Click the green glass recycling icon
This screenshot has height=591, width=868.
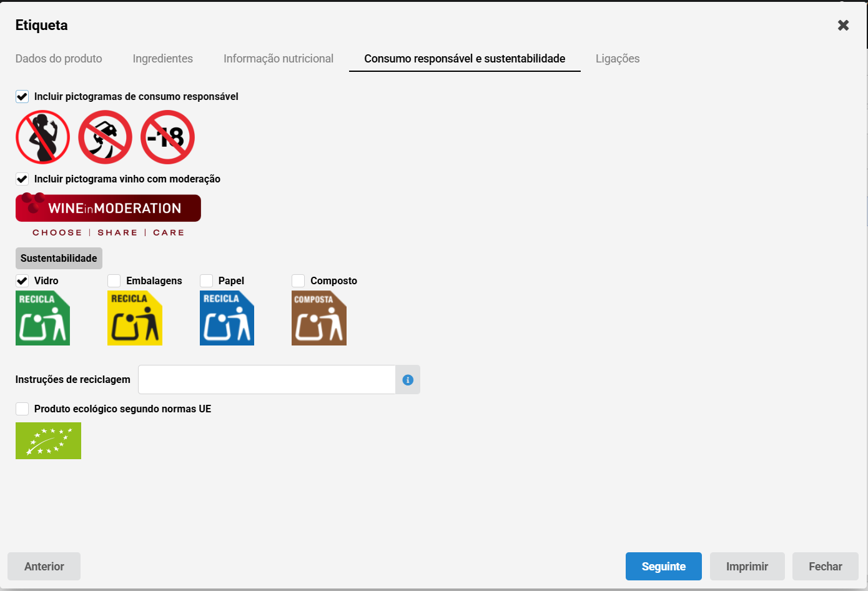tap(42, 318)
